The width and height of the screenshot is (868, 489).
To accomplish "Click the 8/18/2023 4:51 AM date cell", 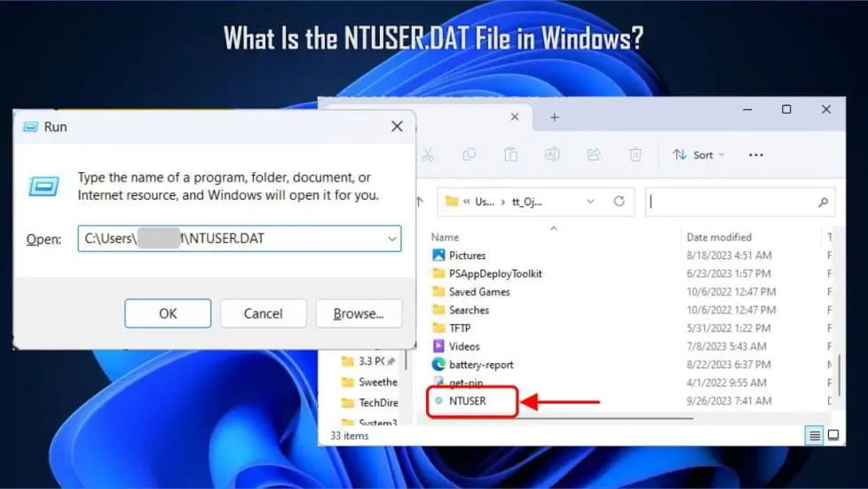I will coord(729,256).
